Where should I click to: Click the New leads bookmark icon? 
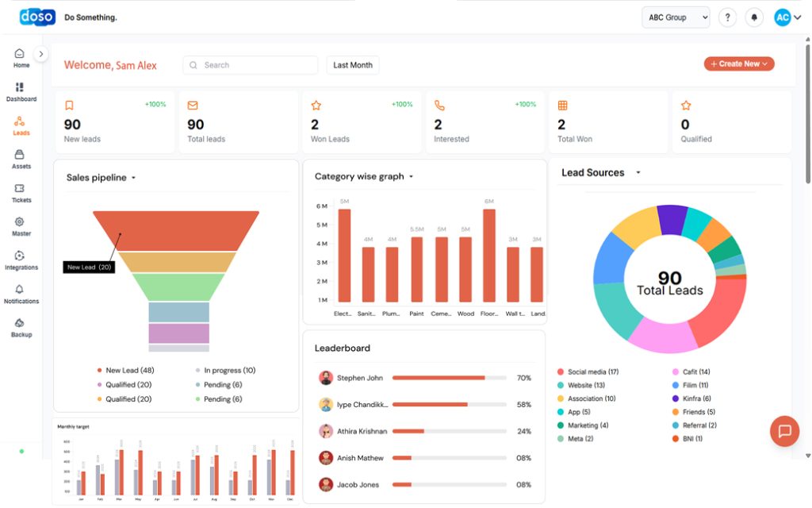point(70,106)
